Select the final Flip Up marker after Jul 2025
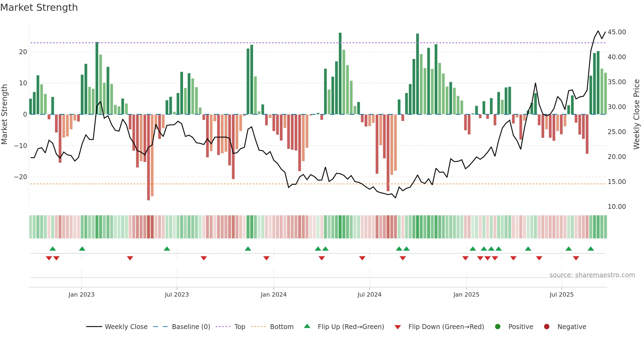The width and height of the screenshot is (644, 362). [x=591, y=249]
